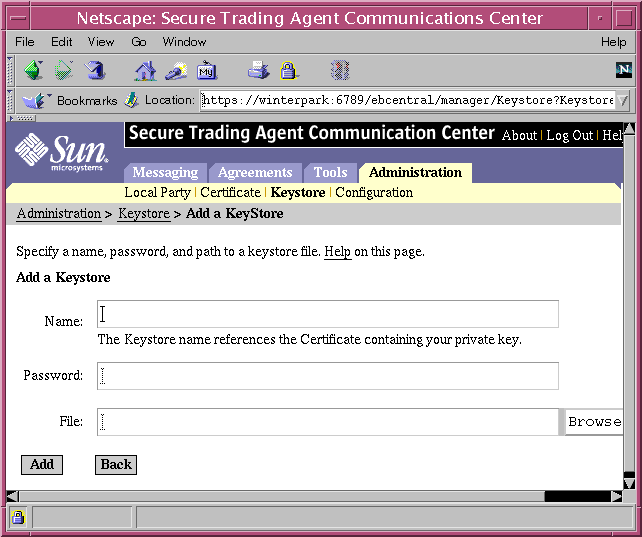Open the View menu
This screenshot has width=642, height=537.
pyautogui.click(x=101, y=42)
